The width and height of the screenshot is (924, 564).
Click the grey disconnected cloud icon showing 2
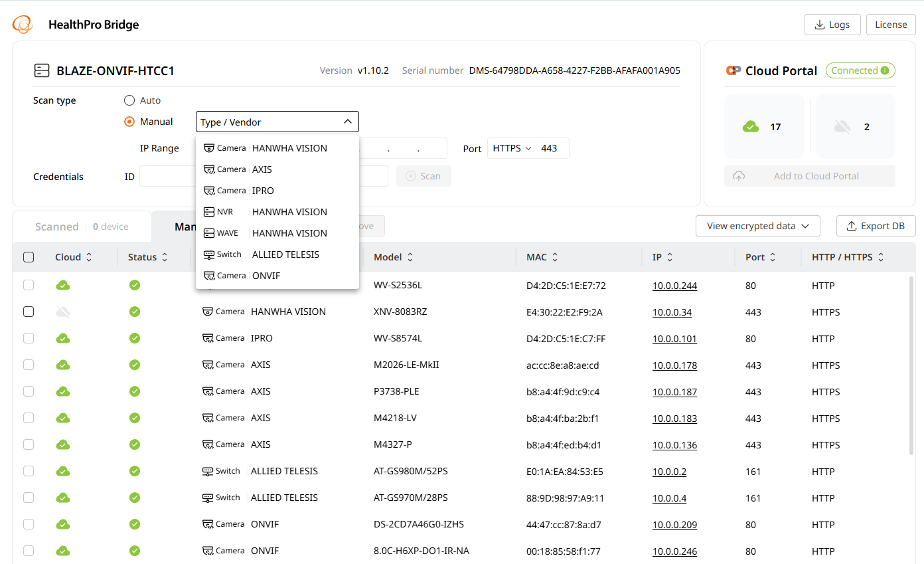click(x=842, y=127)
